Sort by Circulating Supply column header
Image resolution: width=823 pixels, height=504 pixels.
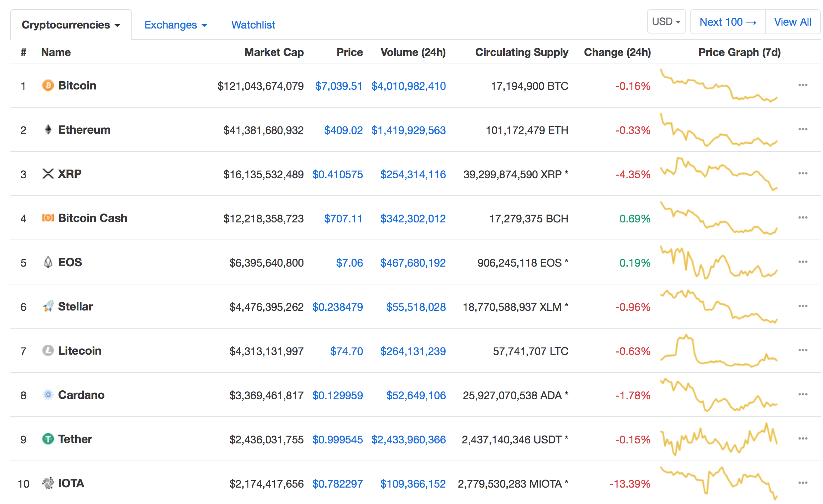[522, 52]
